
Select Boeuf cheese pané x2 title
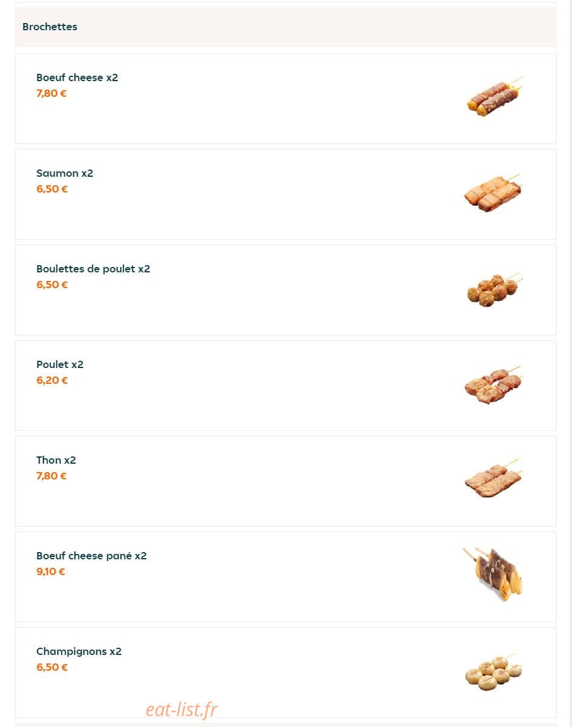click(x=91, y=556)
